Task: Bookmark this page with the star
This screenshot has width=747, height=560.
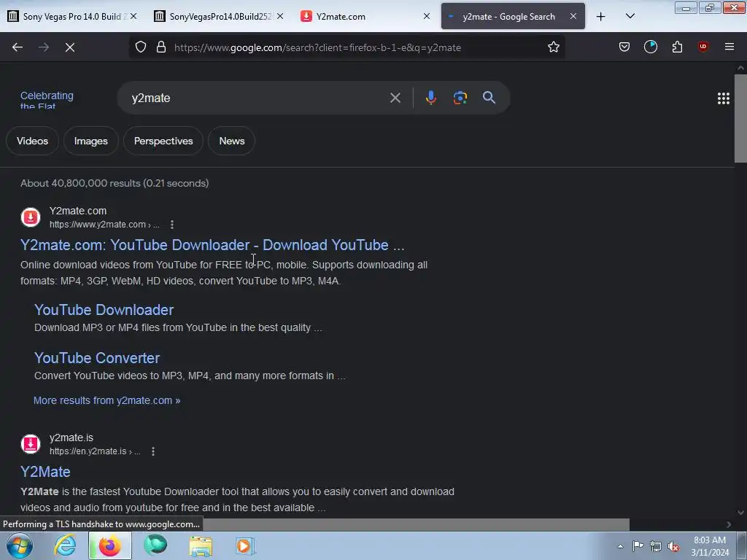Action: (x=553, y=47)
